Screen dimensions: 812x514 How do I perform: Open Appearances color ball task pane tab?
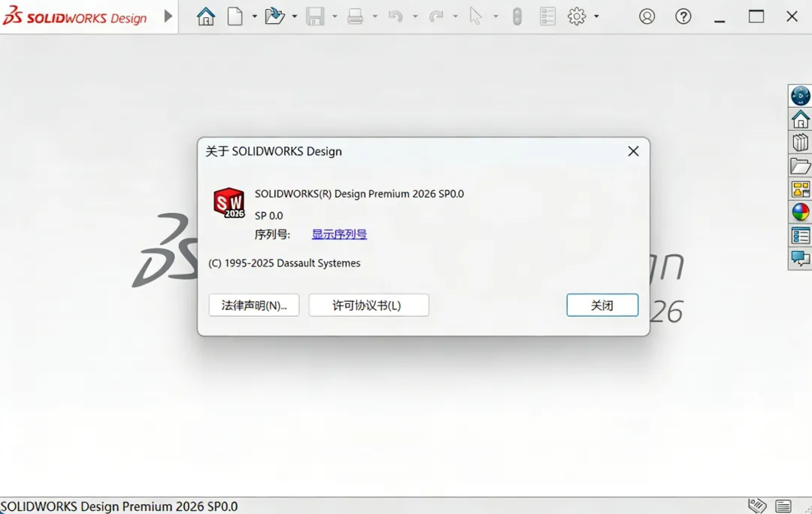(x=800, y=212)
